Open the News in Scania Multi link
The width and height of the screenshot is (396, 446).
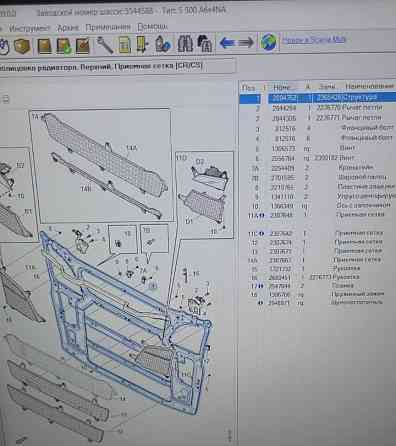click(314, 40)
